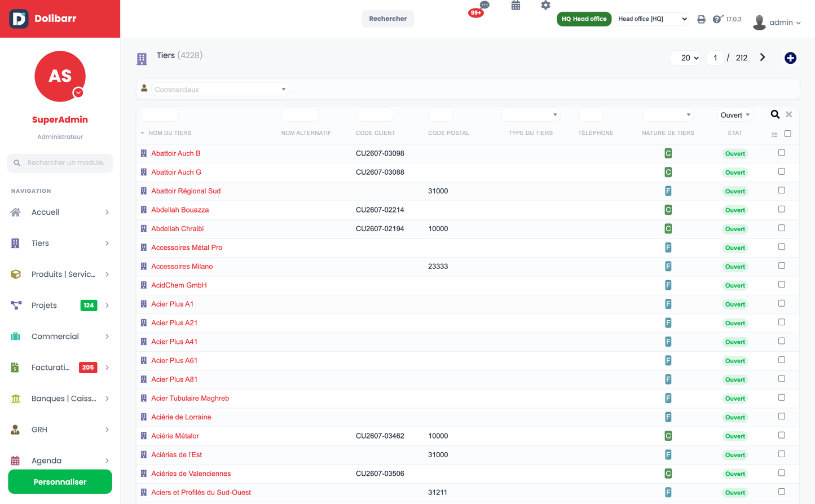Image resolution: width=815 pixels, height=504 pixels.
Task: Click the Agenda calendar icon in sidebar
Action: click(x=16, y=461)
